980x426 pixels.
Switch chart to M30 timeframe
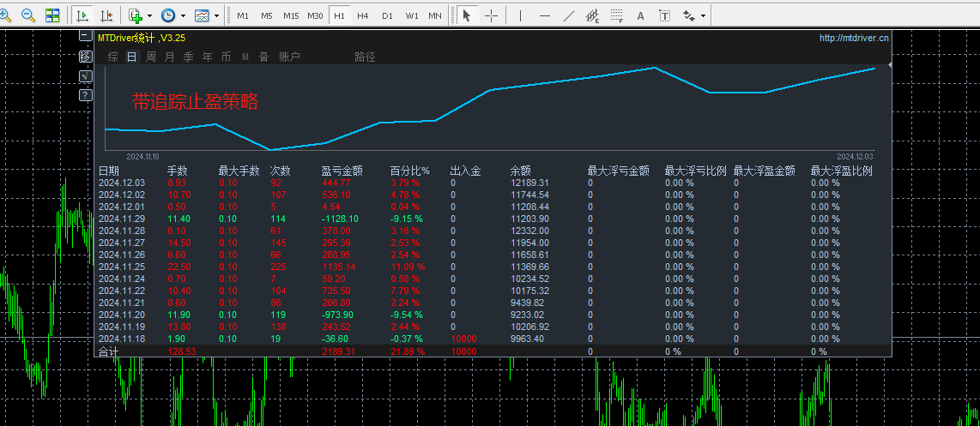(315, 15)
